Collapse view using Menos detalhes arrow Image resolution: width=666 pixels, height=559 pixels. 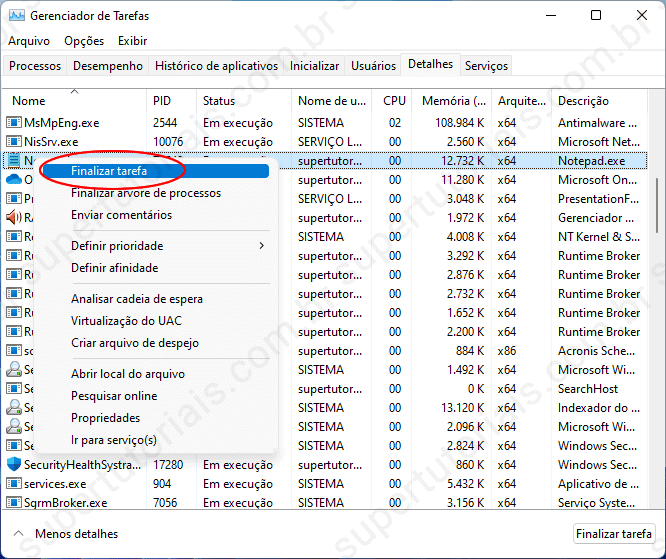click(19, 534)
